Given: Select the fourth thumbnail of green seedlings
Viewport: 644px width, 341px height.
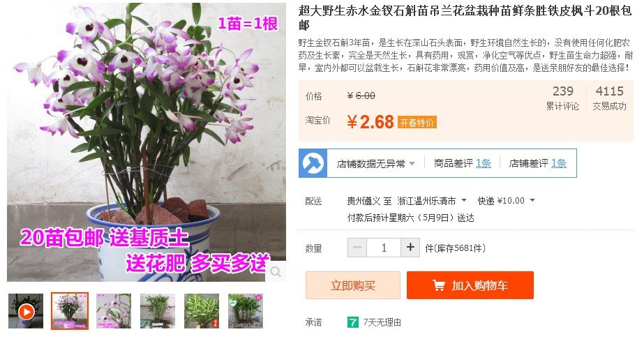Looking at the screenshot, I should click(x=158, y=311).
